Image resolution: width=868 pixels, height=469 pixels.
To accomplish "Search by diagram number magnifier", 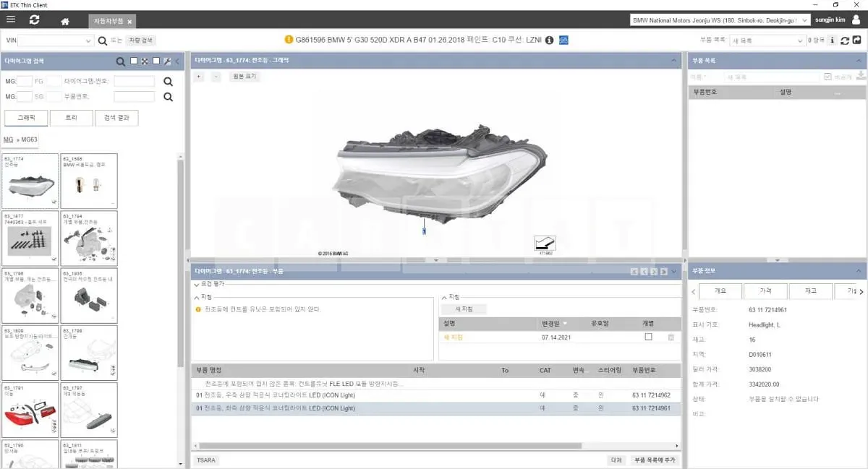I will [x=168, y=82].
